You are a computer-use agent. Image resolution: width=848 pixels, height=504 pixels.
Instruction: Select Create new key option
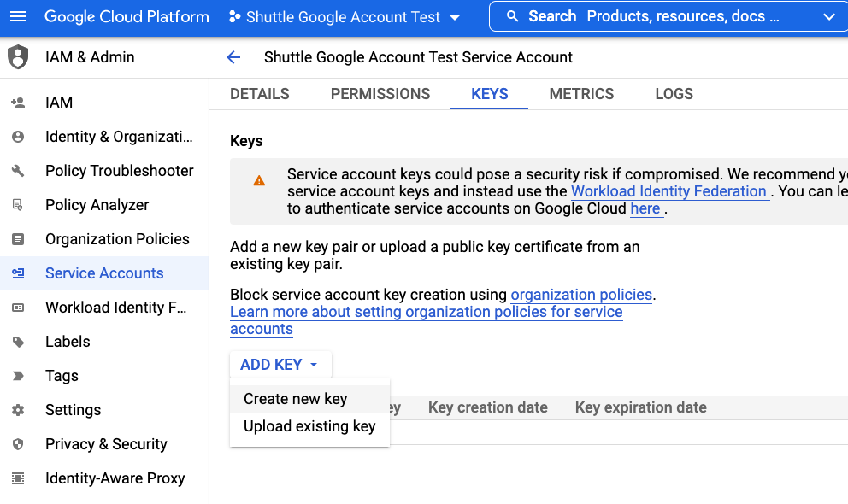coord(296,399)
